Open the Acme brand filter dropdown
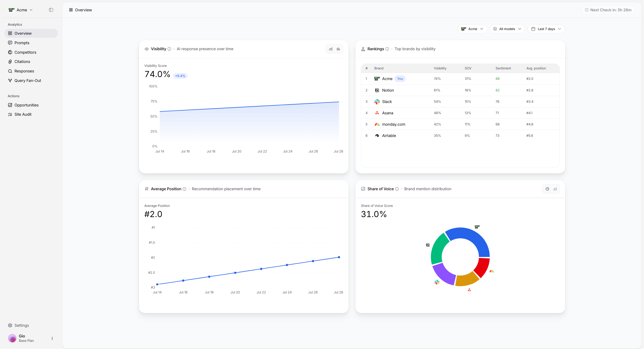644x349 pixels. pos(472,29)
